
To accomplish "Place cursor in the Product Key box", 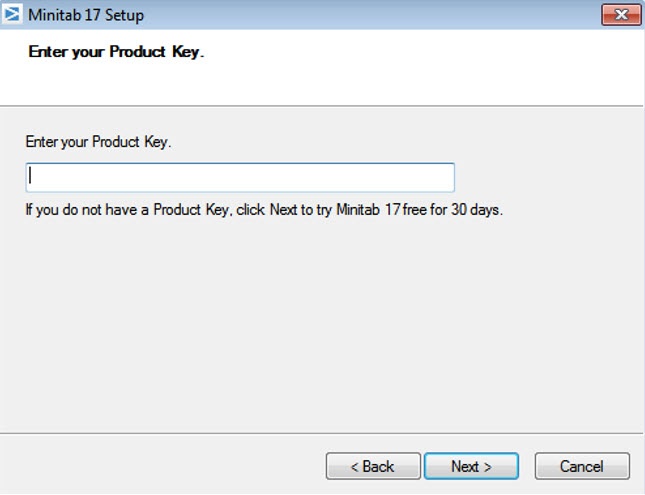I will 240,177.
